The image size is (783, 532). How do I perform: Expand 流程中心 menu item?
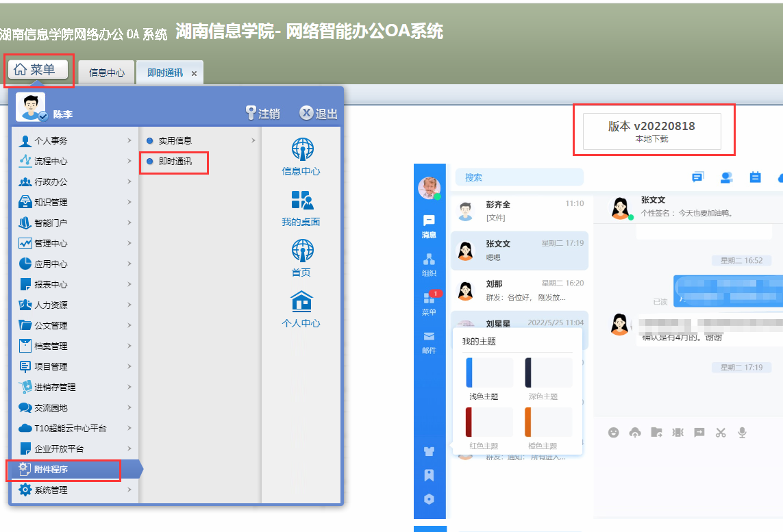pos(75,162)
